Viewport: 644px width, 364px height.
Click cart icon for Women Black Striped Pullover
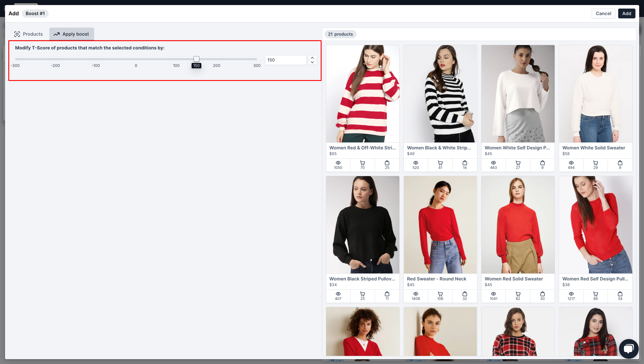[x=363, y=294]
